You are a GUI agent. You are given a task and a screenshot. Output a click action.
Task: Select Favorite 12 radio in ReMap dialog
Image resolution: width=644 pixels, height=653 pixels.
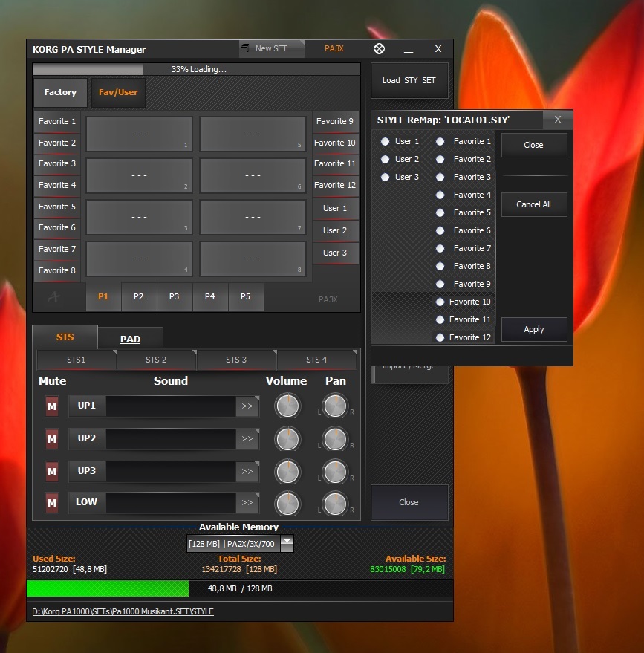pyautogui.click(x=440, y=338)
